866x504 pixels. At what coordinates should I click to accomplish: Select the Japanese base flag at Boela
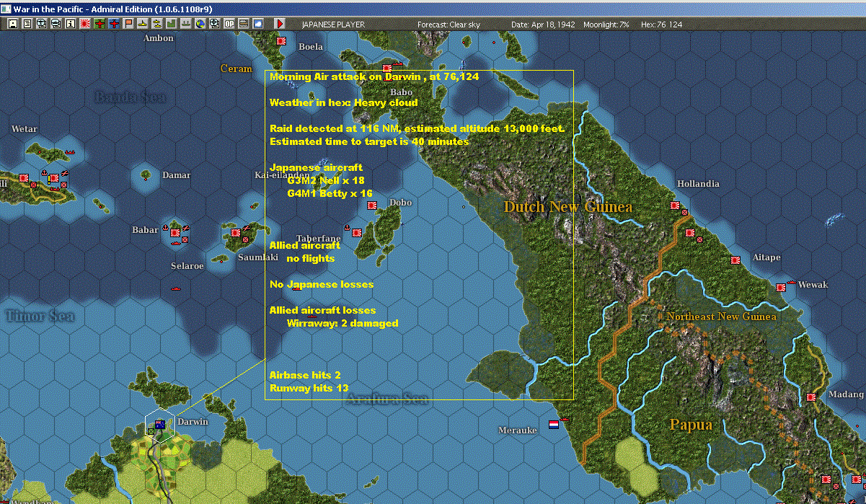coord(282,43)
